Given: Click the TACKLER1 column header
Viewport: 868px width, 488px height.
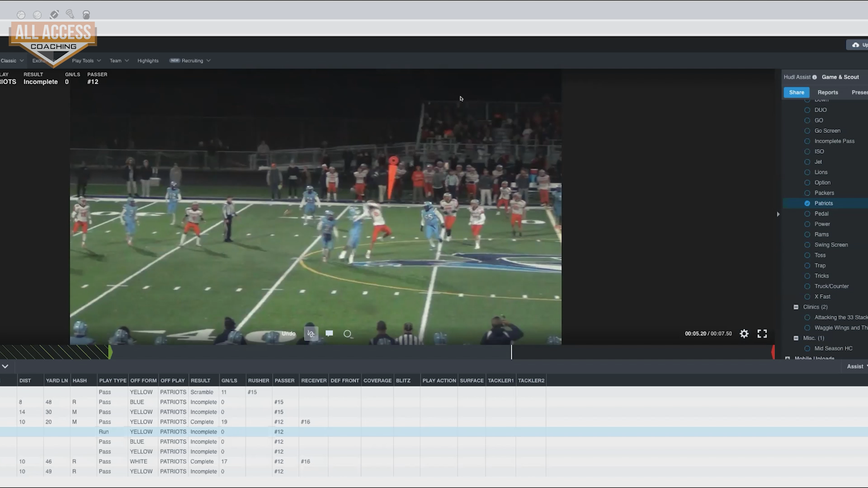Looking at the screenshot, I should 500,381.
